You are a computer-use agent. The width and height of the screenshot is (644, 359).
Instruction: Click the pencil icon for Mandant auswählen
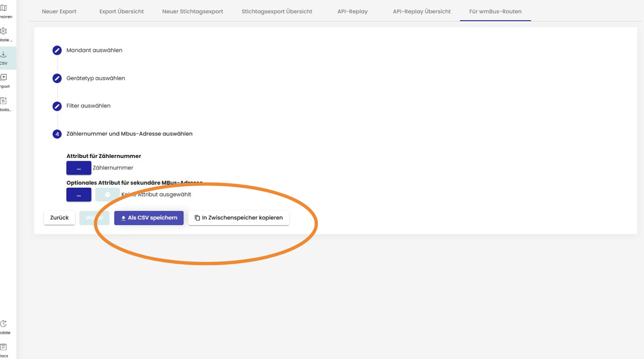click(x=57, y=51)
